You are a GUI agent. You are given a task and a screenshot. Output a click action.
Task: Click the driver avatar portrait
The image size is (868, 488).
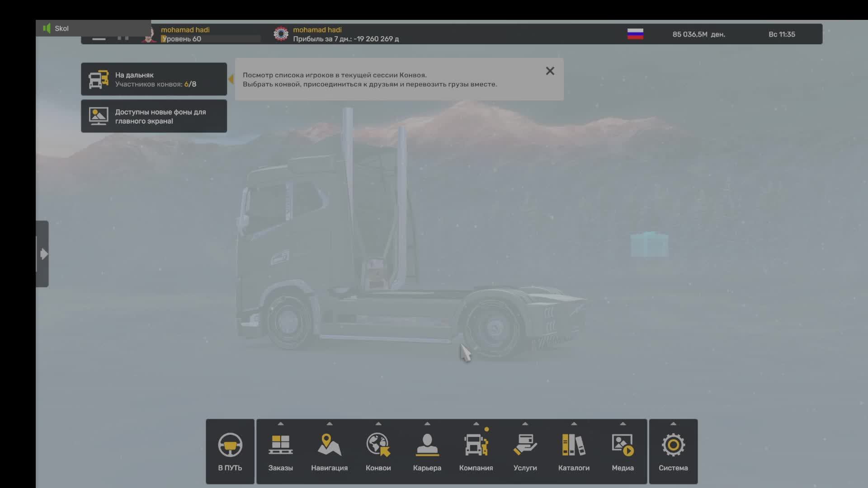[x=149, y=34]
